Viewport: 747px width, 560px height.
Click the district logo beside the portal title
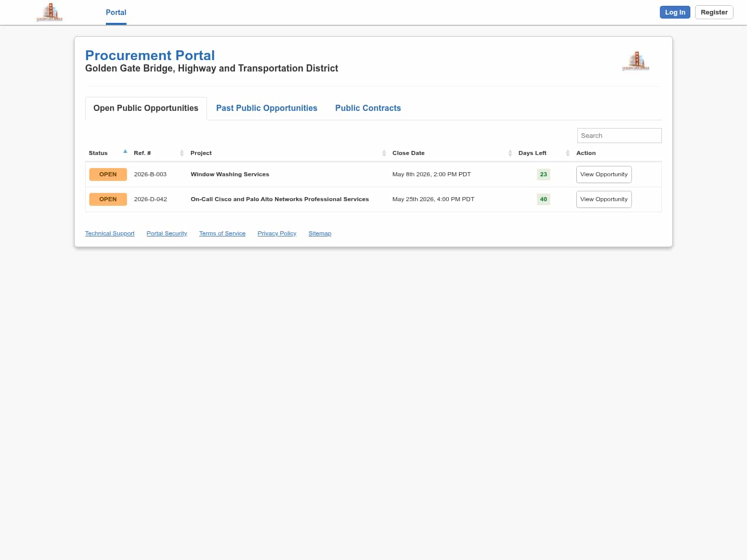[635, 61]
